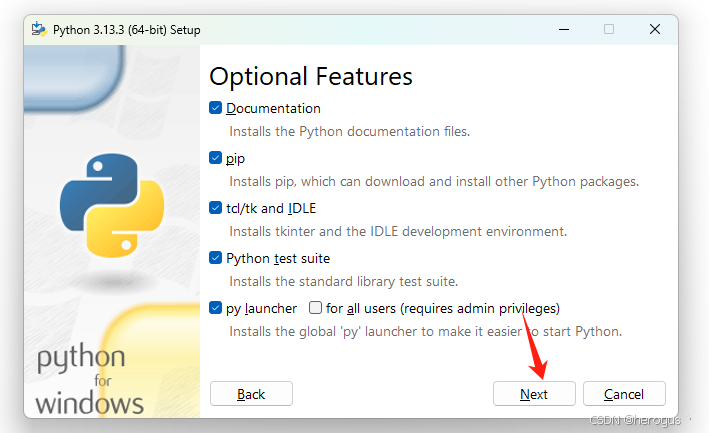This screenshot has width=709, height=433.
Task: Click the global 'py' launcher description text
Action: tap(425, 332)
